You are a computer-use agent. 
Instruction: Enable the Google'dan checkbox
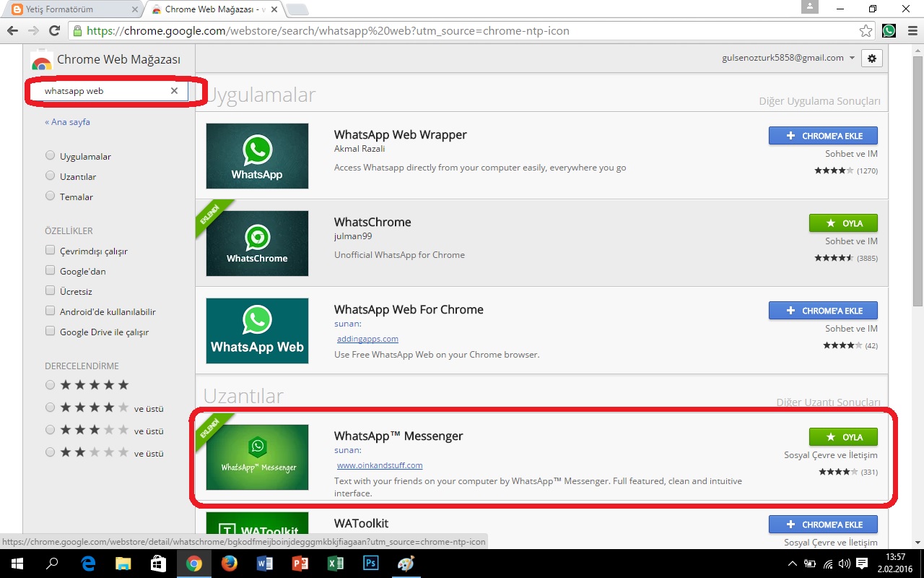pyautogui.click(x=50, y=271)
